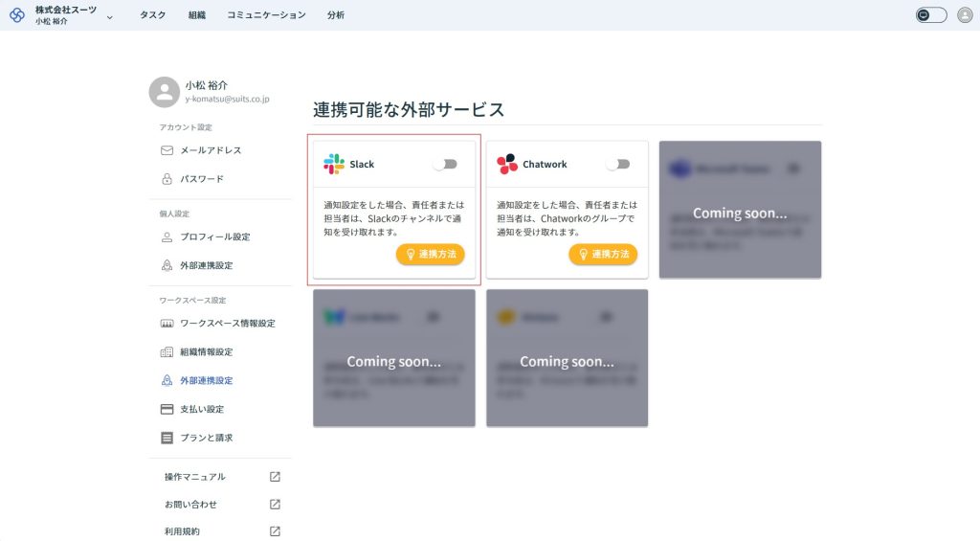Open the タスク menu
This screenshot has height=541, width=980.
[152, 15]
